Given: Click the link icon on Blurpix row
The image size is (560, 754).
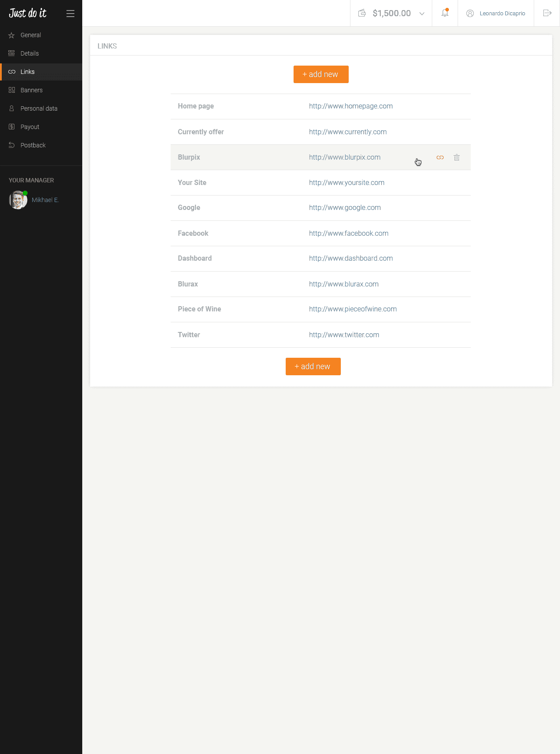Looking at the screenshot, I should 440,157.
